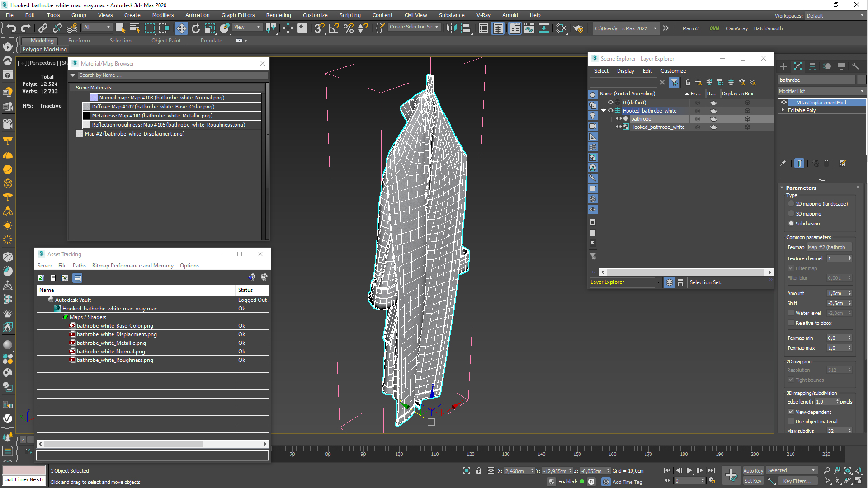This screenshot has height=488, width=868.
Task: Click the Texmap Map #2 button
Action: tap(829, 247)
